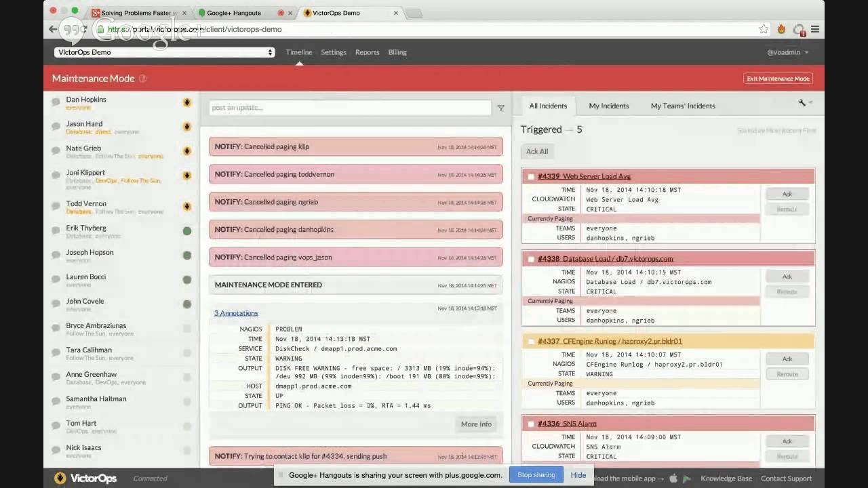Image resolution: width=868 pixels, height=488 pixels.
Task: Click chat bubble icon beside Joseph Hopson
Action: point(56,255)
